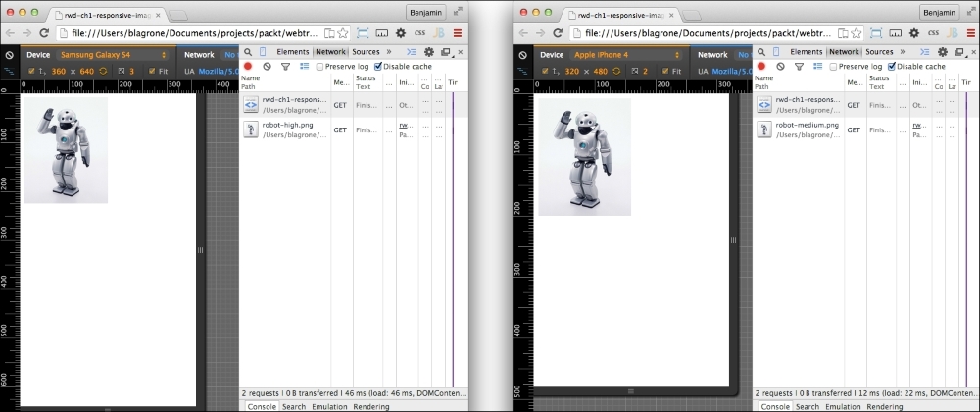Search with the magnifier in the left DevTools
The width and height of the screenshot is (980, 412).
point(248,52)
